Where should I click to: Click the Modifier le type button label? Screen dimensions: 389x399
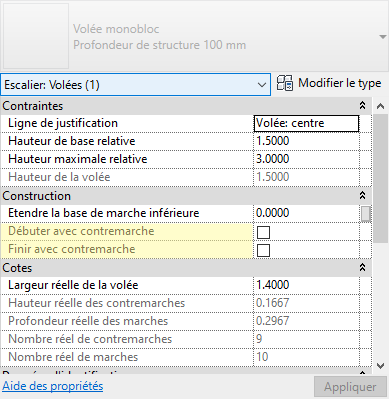click(x=340, y=83)
